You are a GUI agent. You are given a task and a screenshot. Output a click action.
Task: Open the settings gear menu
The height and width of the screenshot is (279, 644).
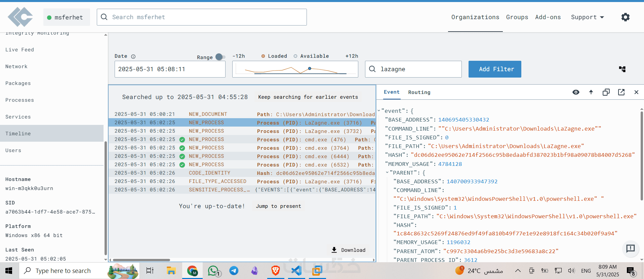coord(625,17)
